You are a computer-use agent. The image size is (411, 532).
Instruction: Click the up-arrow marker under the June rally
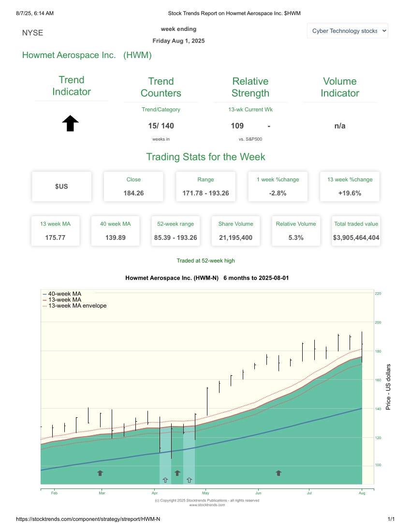[x=279, y=473]
